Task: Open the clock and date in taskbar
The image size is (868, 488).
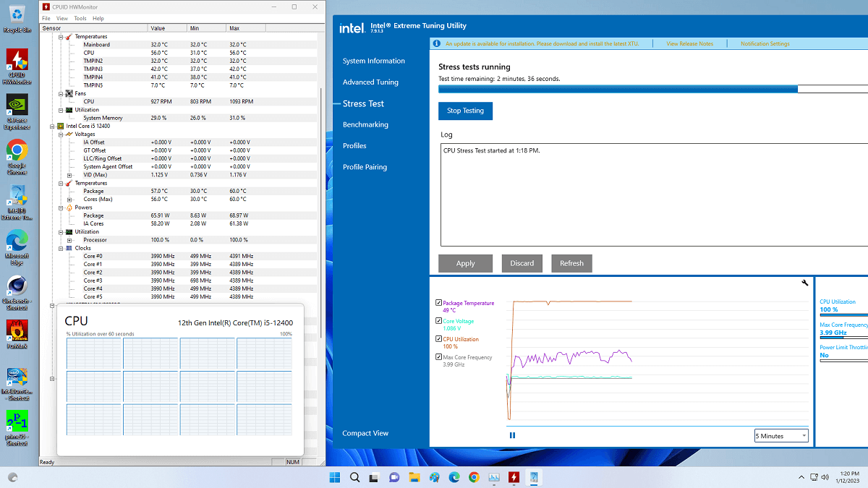Action: pyautogui.click(x=846, y=477)
